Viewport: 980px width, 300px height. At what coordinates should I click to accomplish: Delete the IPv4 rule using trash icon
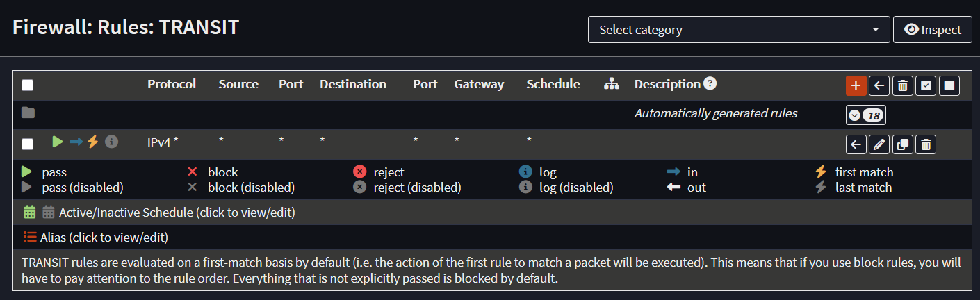pos(926,144)
